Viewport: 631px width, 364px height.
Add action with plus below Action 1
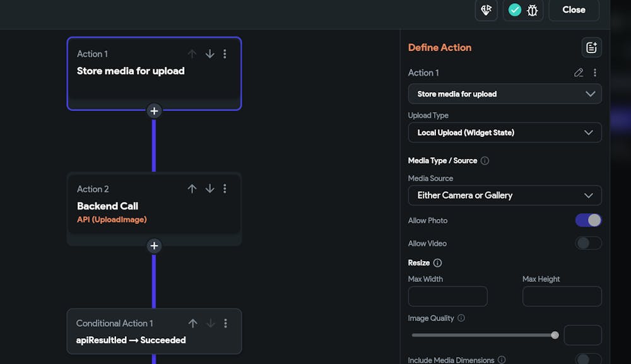tap(154, 111)
